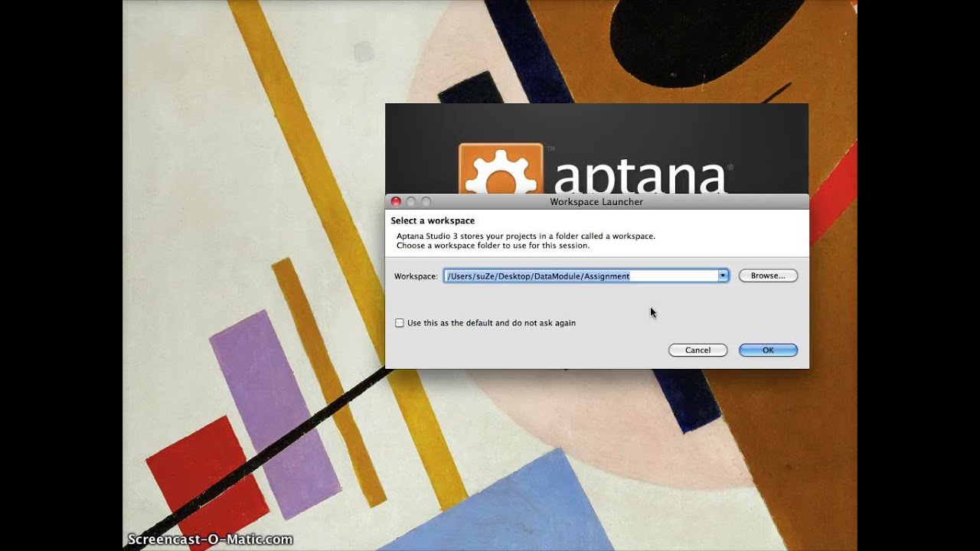Click the 'Workspace Launcher' title bar text
This screenshot has height=551, width=980.
[x=596, y=202]
